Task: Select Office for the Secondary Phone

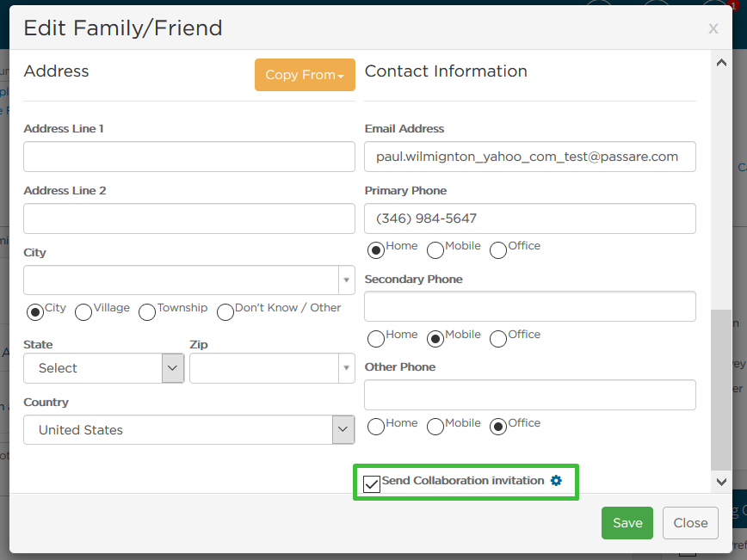Action: (497, 338)
